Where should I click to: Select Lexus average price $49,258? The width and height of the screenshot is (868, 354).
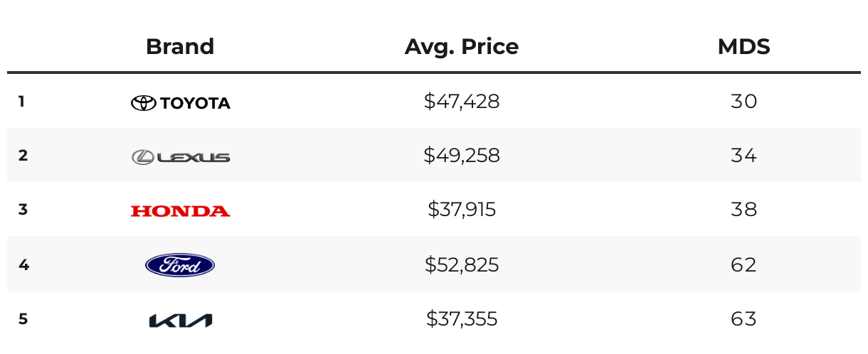[x=462, y=156]
